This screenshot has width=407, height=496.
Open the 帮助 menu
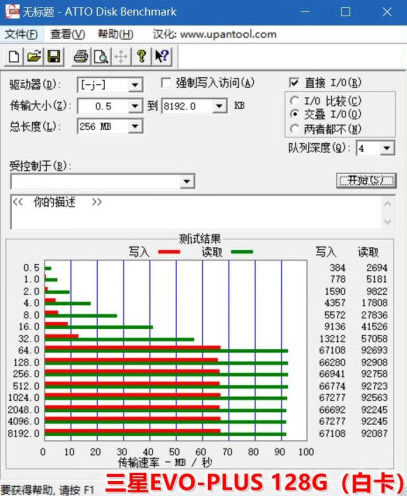pos(115,34)
